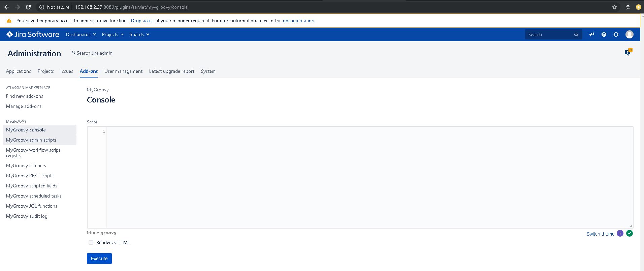The height and width of the screenshot is (271, 644).
Task: Click the search magnifier icon in header
Action: coord(576,35)
